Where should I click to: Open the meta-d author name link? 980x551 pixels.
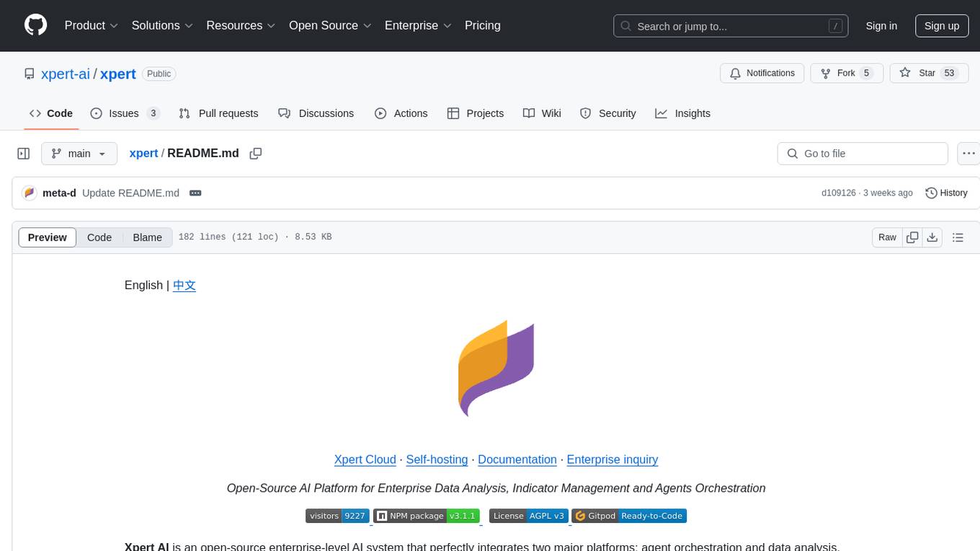[60, 193]
